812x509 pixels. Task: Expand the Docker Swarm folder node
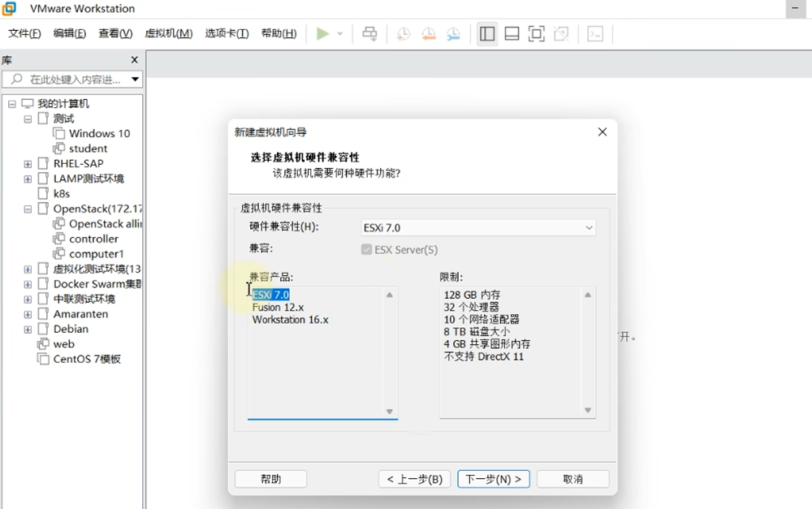[28, 284]
